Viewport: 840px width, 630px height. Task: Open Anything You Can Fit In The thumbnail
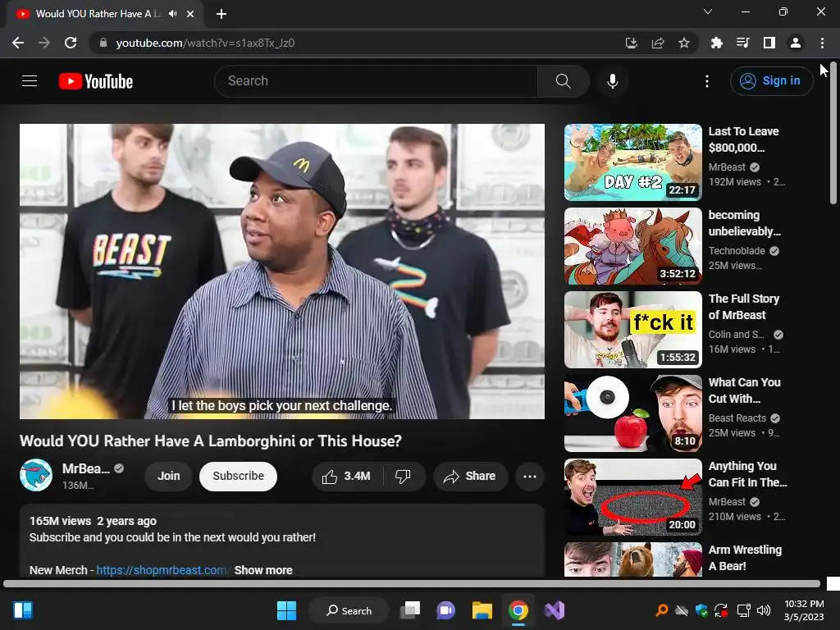632,496
